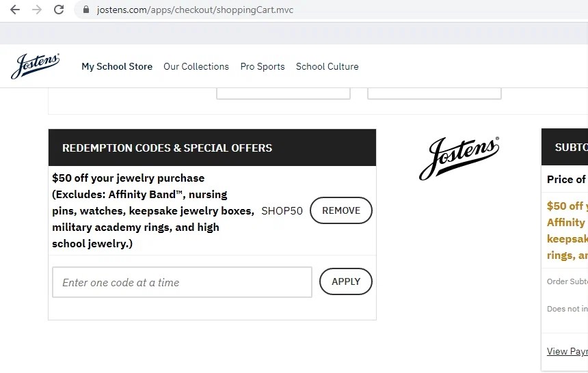Click the browser address bar URL

coord(195,10)
